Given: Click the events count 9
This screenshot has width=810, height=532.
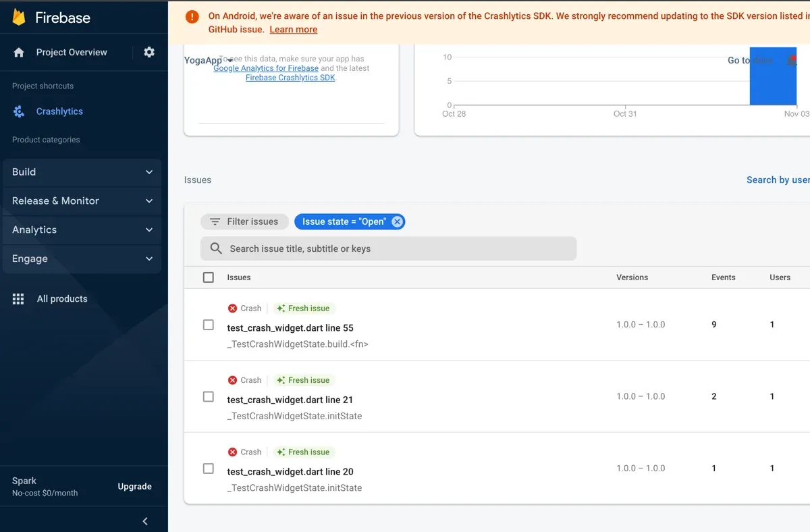Looking at the screenshot, I should [714, 325].
